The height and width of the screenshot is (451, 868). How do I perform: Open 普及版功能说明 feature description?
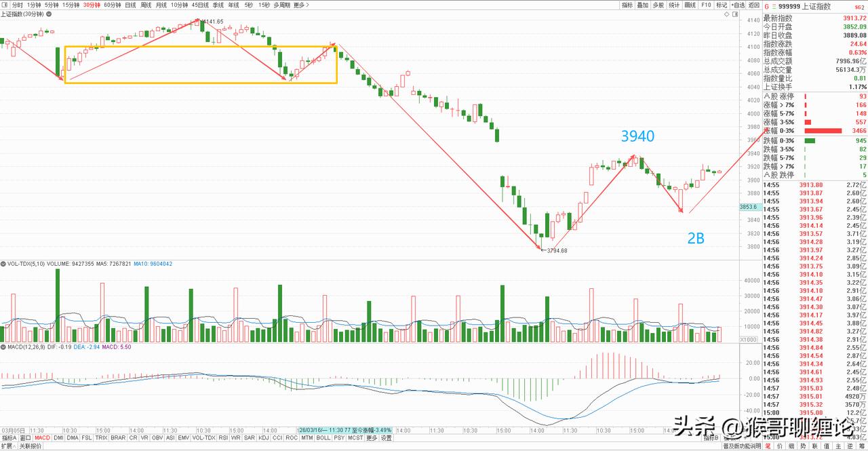[742, 446]
